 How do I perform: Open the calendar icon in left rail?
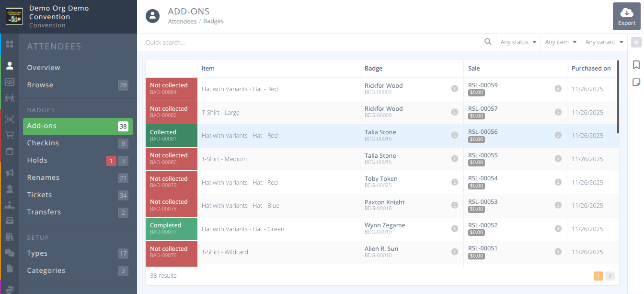coord(10,151)
